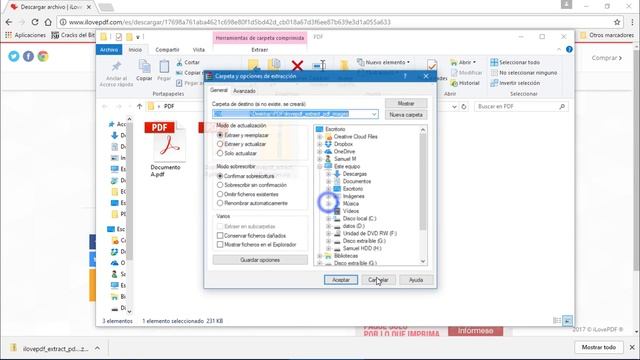Screen dimensions: 640x360
Task: Reload the page in Chrome
Action: coord(35,22)
